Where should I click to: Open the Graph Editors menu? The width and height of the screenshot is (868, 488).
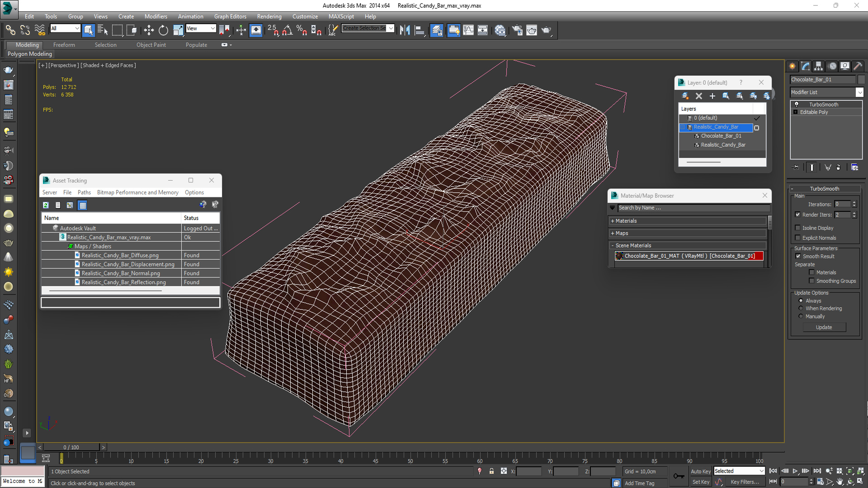230,17
